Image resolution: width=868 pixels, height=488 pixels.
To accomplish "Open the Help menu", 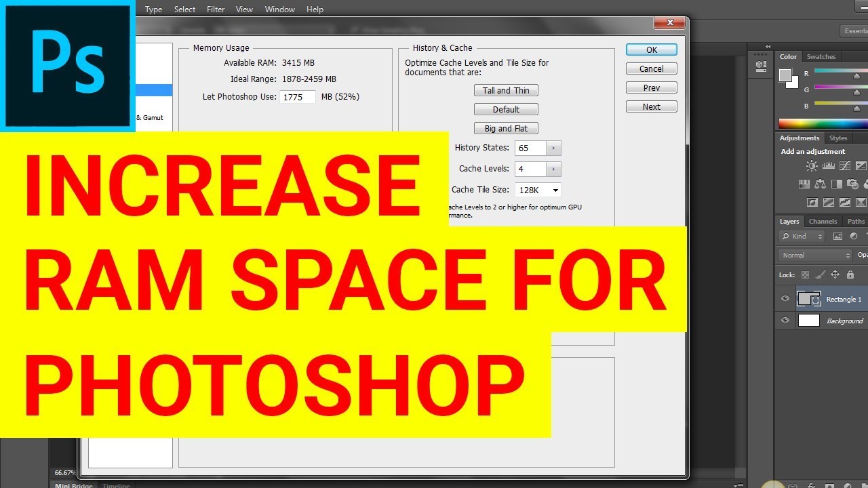I will (x=315, y=9).
